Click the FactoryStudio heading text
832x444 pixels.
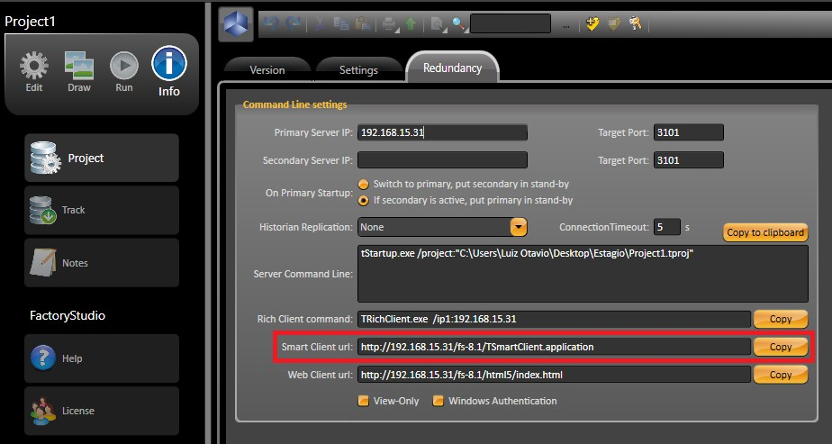(67, 316)
